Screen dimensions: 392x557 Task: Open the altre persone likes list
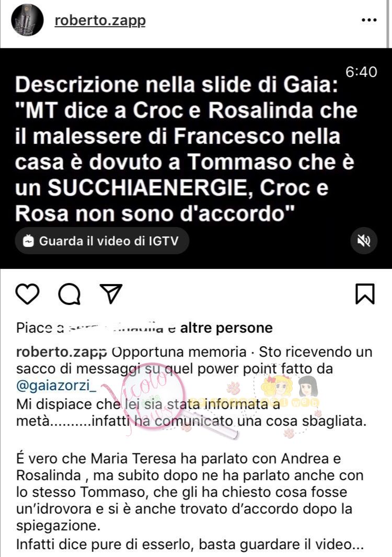point(226,327)
